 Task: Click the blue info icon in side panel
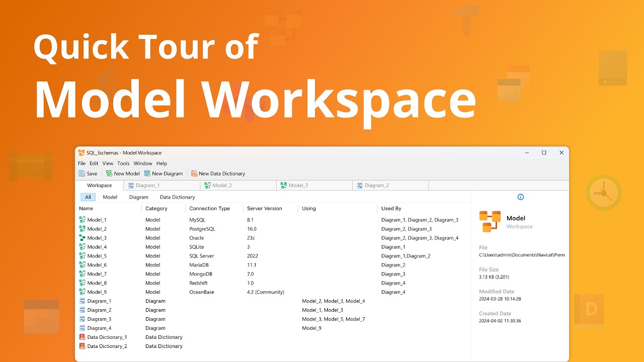[x=521, y=197]
